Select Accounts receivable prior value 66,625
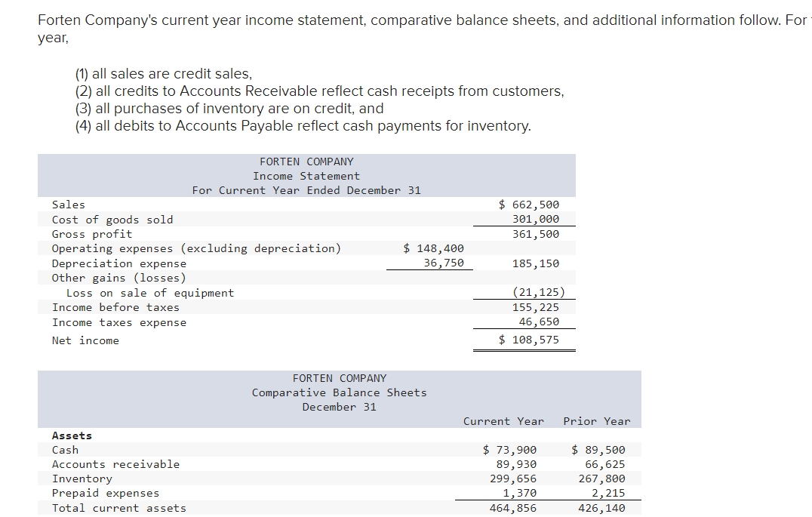812x517 pixels. pos(605,465)
